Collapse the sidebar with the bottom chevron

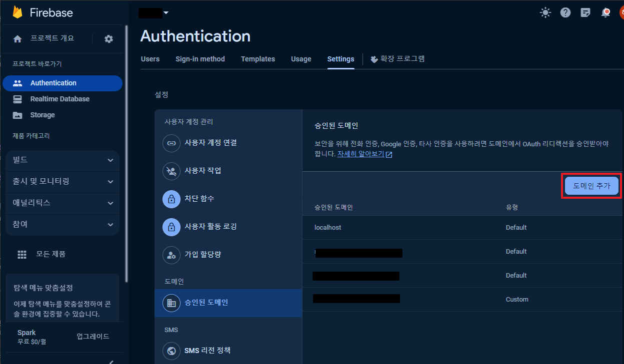111,362
